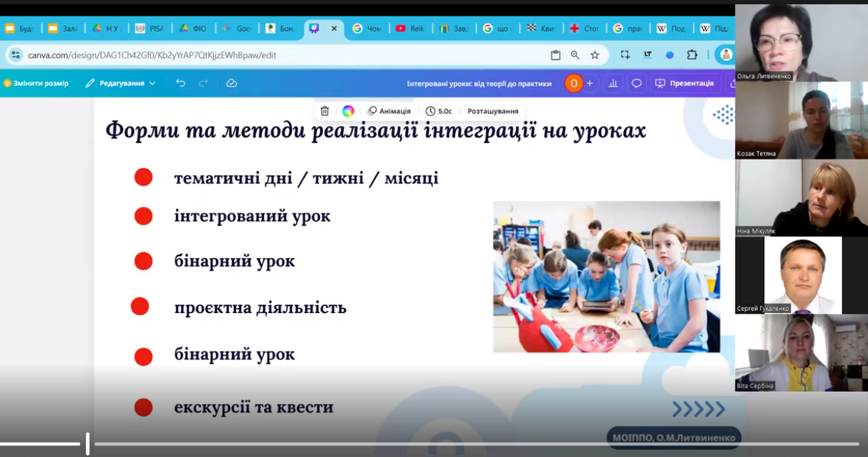Click the zoom magnifier in address bar
The width and height of the screenshot is (868, 457).
coord(575,55)
